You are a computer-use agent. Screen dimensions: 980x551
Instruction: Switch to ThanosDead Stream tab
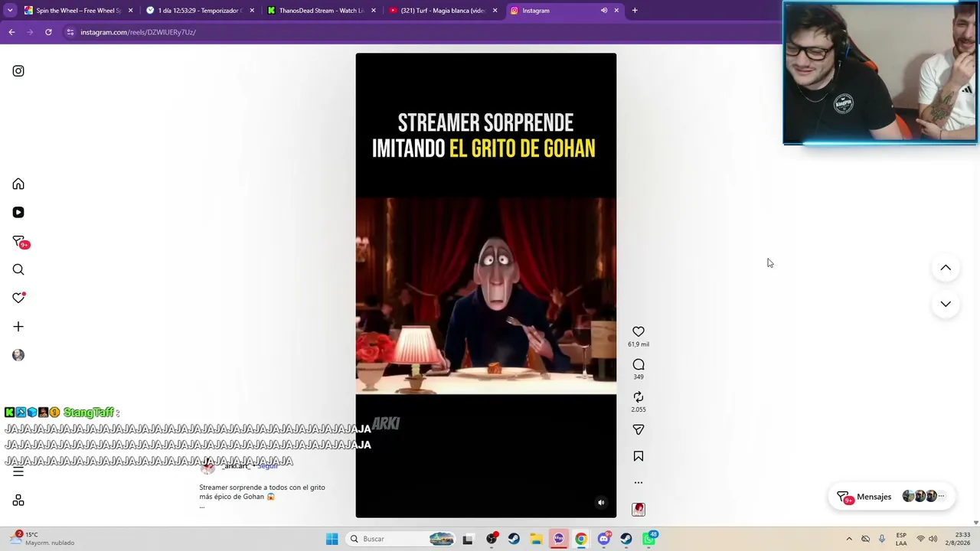(x=322, y=11)
